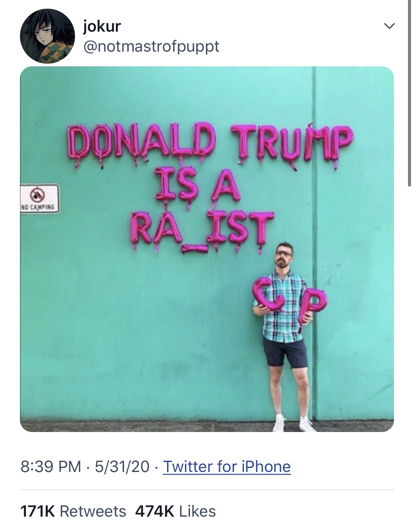Image resolution: width=414 pixels, height=532 pixels.
Task: Click the 8:39 PM timestamp
Action: coord(51,466)
